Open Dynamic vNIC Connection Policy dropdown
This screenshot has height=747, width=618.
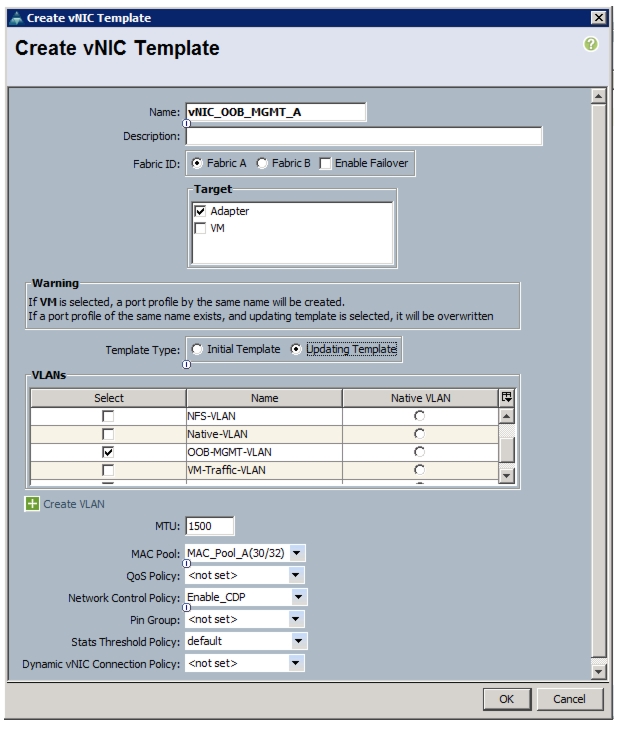coord(295,663)
